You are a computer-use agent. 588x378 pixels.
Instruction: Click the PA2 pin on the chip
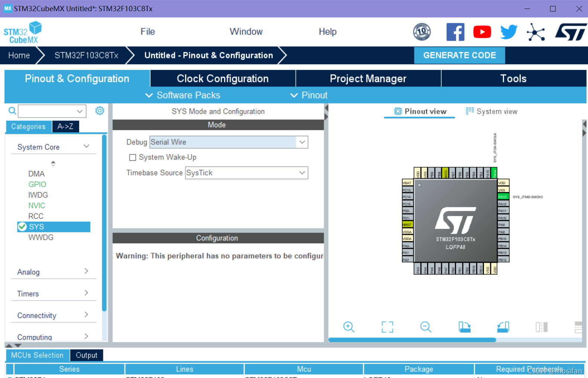coord(407,259)
